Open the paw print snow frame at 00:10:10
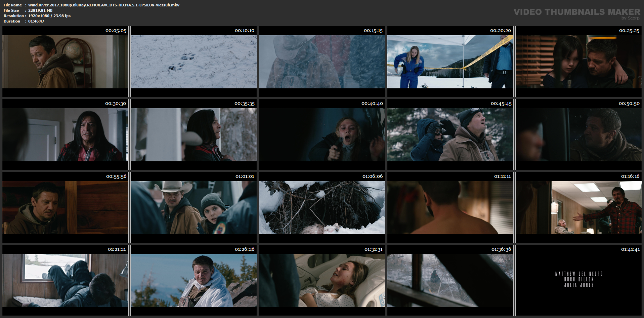 coord(194,62)
